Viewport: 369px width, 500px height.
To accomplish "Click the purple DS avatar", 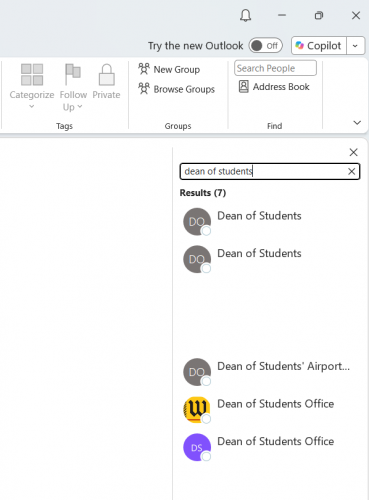I will (x=197, y=447).
